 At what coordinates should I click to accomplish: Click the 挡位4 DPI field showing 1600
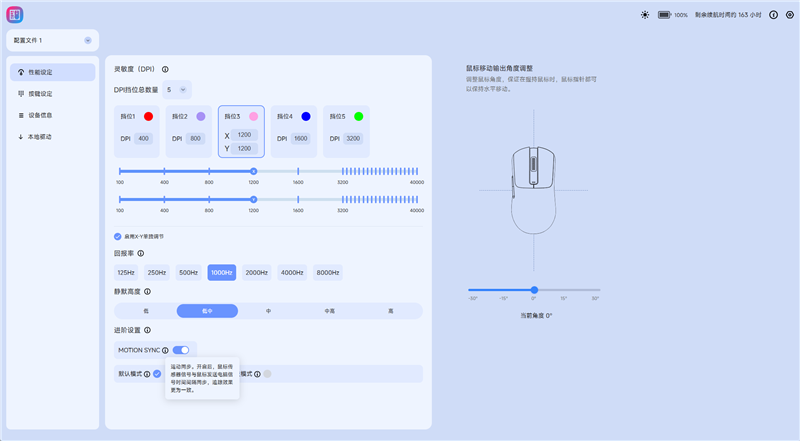pyautogui.click(x=301, y=138)
